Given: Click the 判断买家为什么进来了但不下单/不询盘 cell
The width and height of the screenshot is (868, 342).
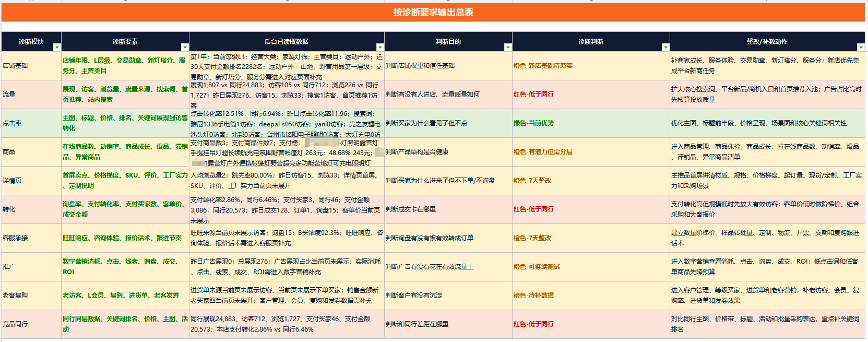Looking at the screenshot, I should click(x=448, y=181).
